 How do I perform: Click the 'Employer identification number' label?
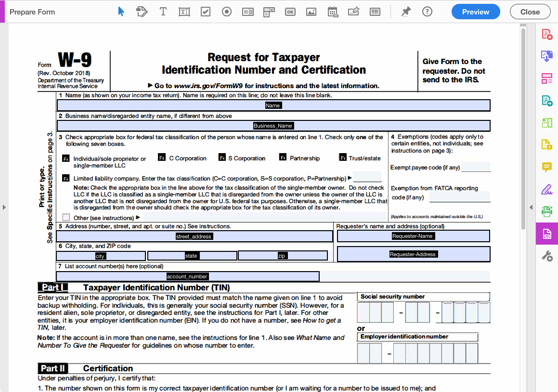tap(404, 337)
